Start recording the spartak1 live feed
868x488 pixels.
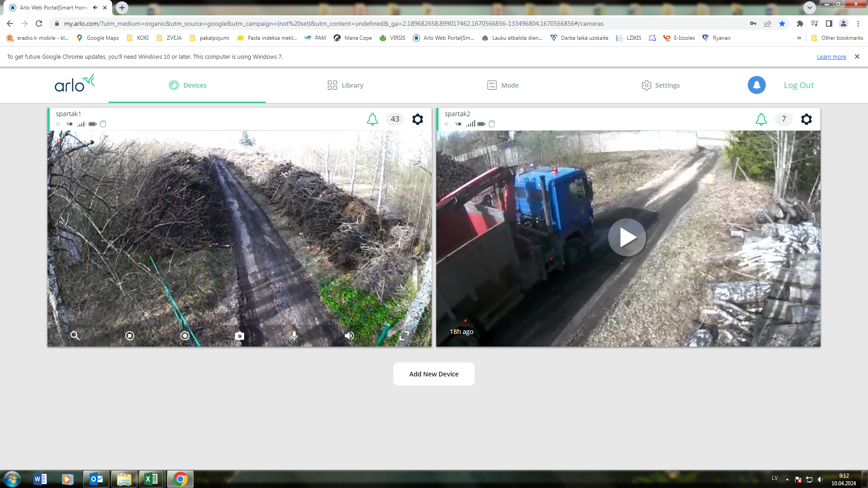coord(184,336)
